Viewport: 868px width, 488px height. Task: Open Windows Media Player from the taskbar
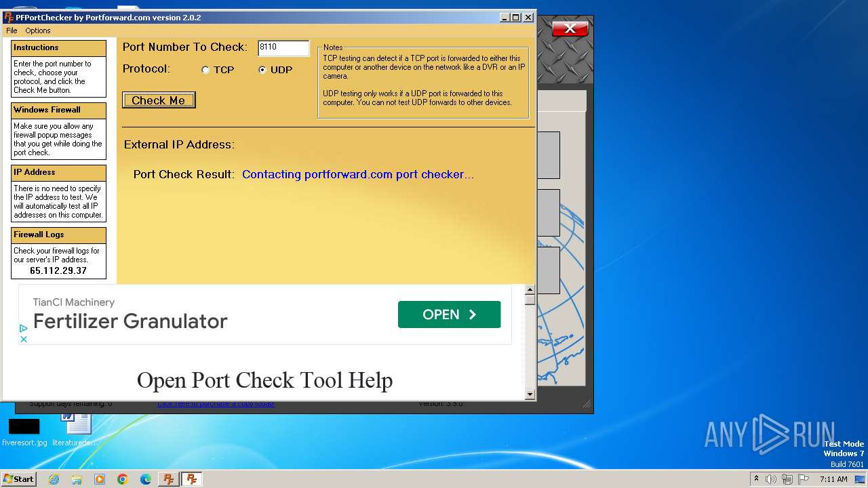click(x=100, y=479)
